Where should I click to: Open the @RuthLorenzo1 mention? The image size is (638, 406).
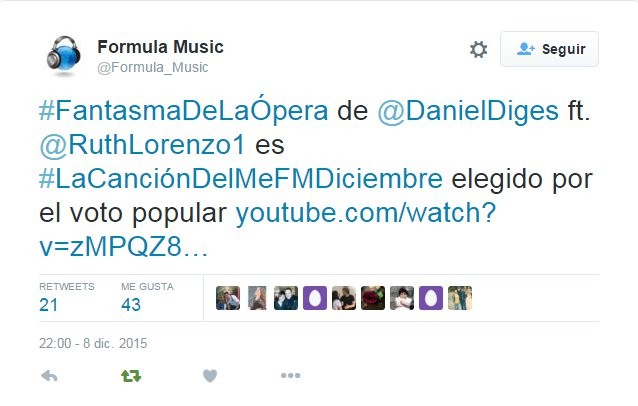(142, 145)
